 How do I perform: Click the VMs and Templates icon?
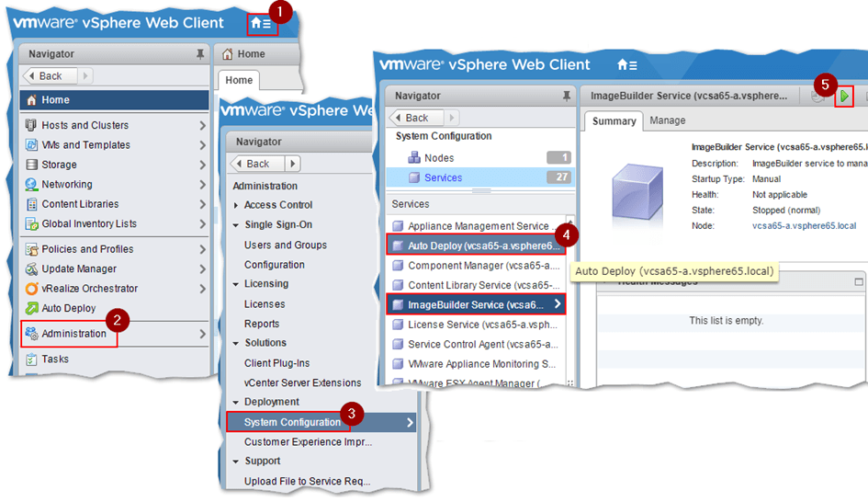tap(31, 144)
